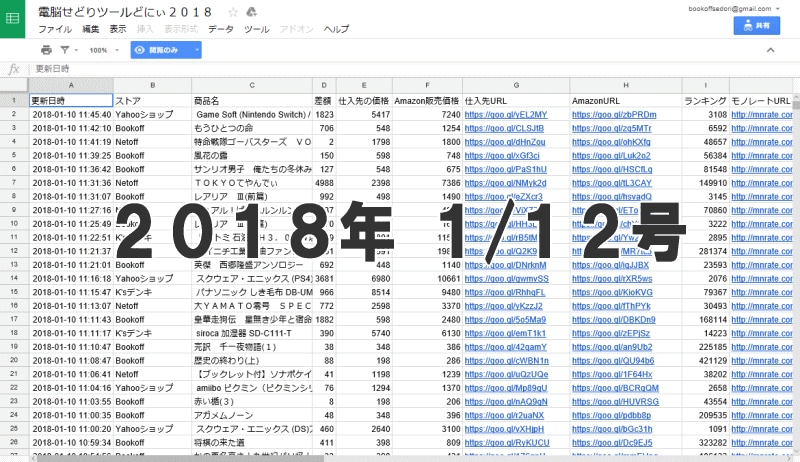Select Amazon price 10661
Screen dimensions: 800x462
[x=428, y=279]
